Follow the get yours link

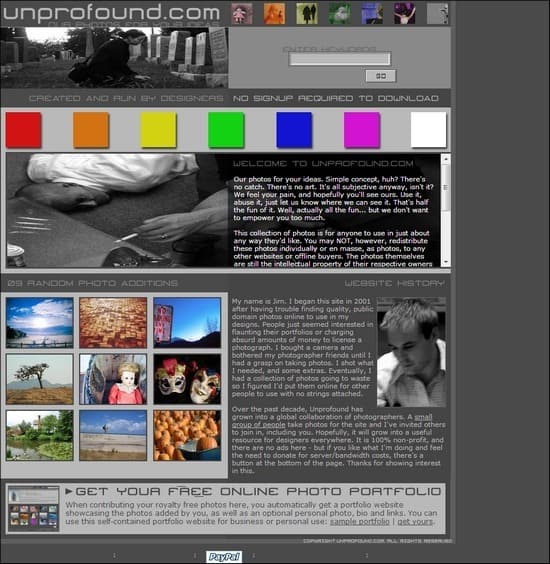tap(415, 521)
